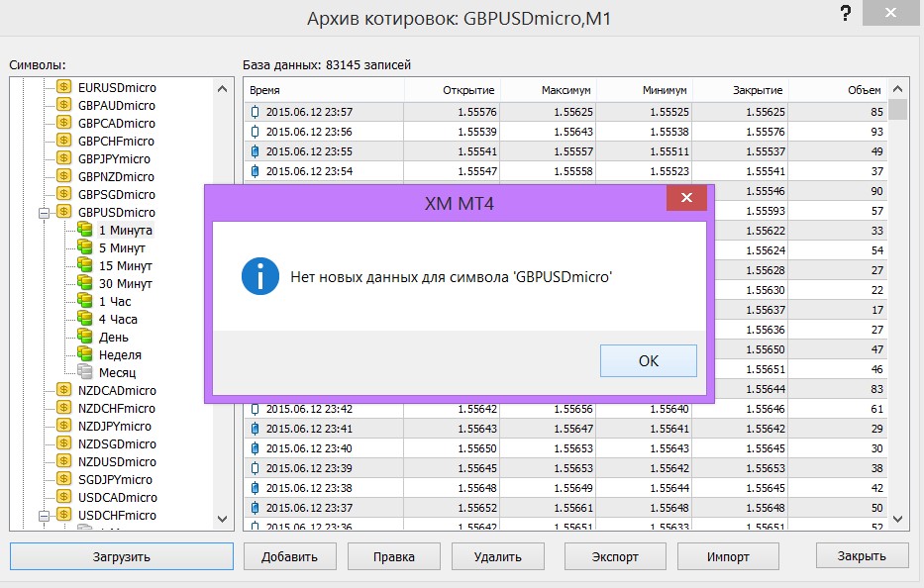This screenshot has width=924, height=588.
Task: Click the Добавить button
Action: tap(289, 556)
